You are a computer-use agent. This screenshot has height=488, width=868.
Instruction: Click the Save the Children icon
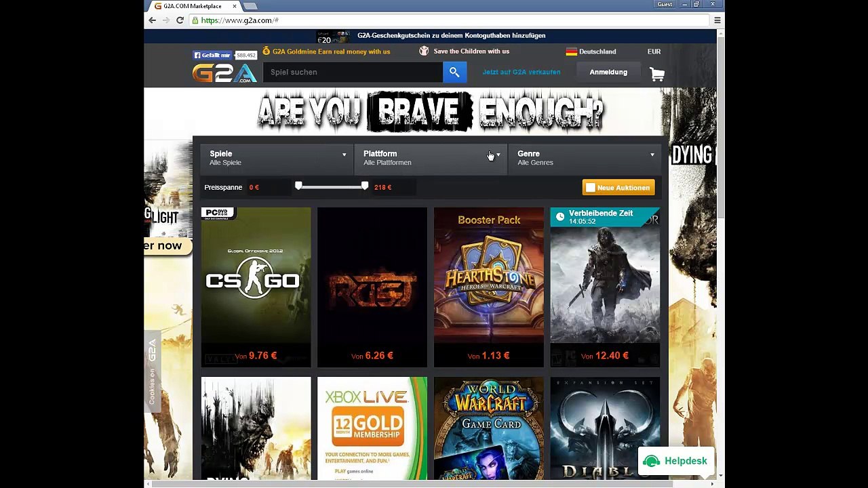pos(424,52)
